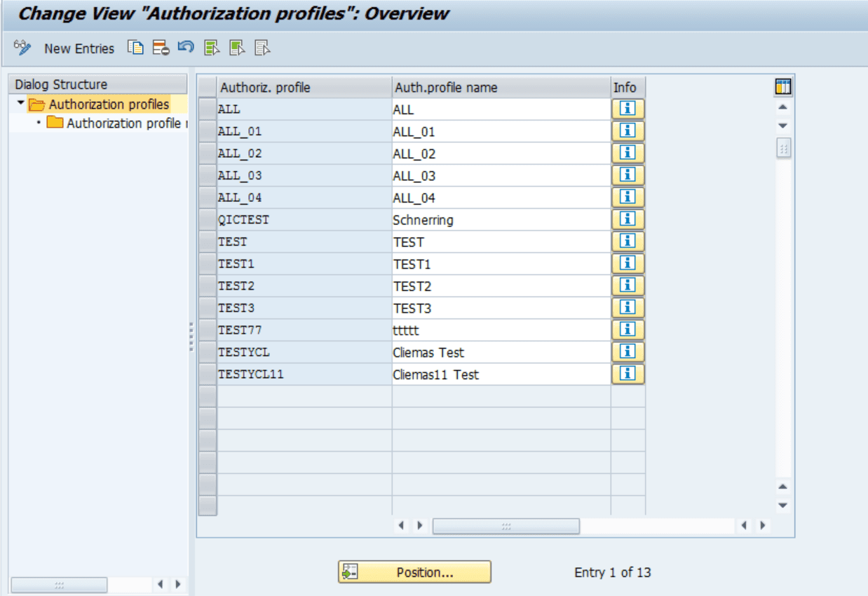Click the Copy As icon in toolbar
This screenshot has height=596, width=868.
135,48
